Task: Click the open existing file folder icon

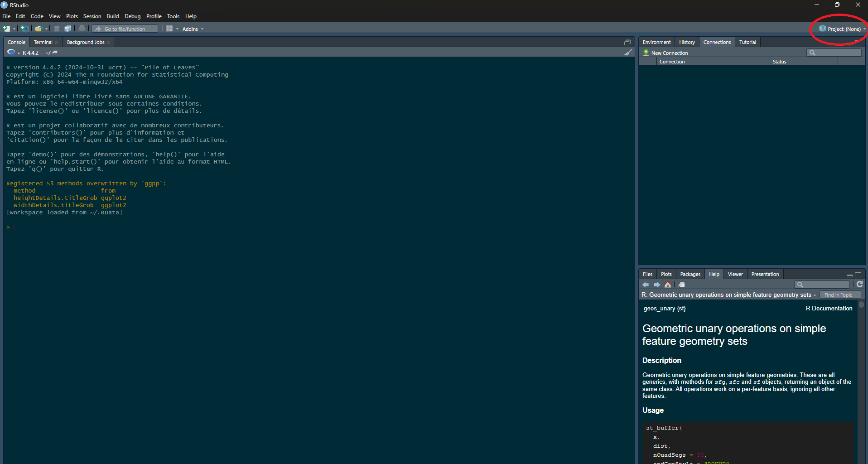Action: 38,29
